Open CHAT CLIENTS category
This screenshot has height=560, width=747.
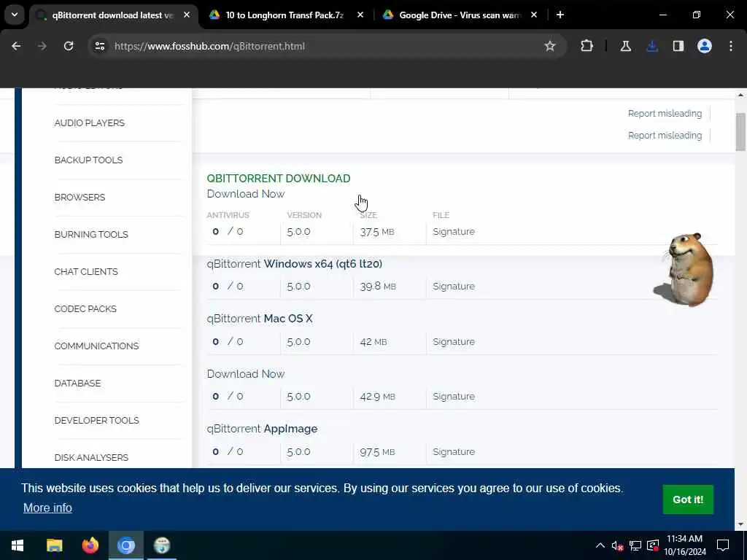pos(86,271)
